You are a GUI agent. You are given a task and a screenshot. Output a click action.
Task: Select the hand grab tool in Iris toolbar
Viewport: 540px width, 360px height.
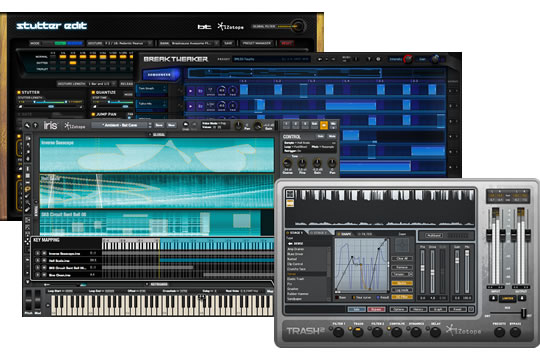[28, 158]
